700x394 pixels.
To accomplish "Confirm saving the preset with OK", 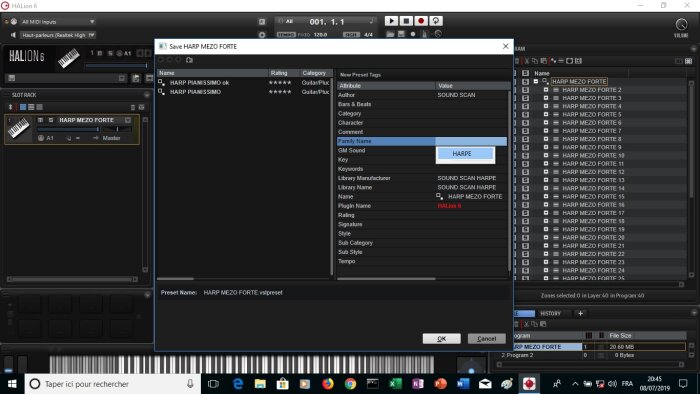I will pos(442,339).
